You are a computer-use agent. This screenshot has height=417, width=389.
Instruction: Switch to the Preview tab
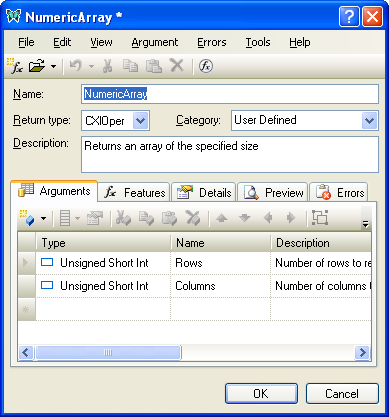tap(273, 193)
